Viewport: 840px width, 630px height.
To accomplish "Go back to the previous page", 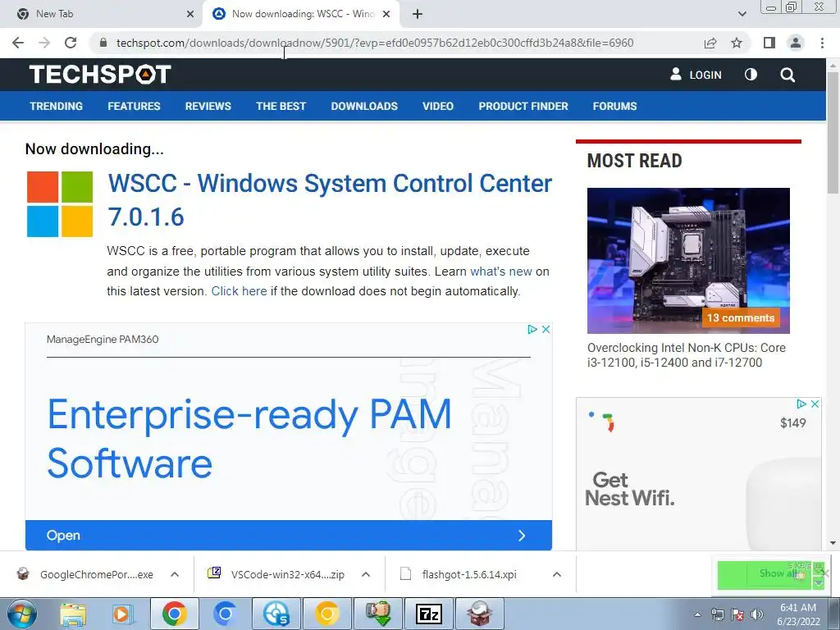I will tap(18, 43).
